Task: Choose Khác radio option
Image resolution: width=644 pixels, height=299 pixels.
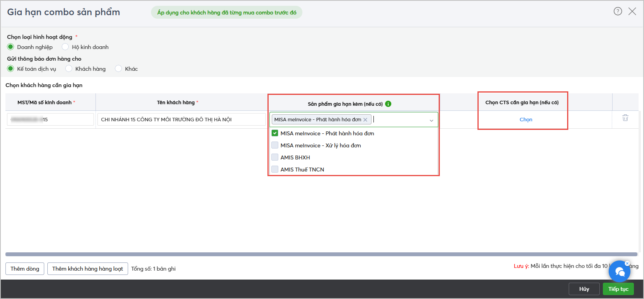Action: tap(118, 69)
